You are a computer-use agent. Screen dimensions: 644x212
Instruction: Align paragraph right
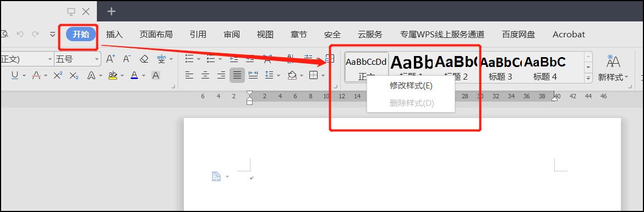tap(221, 75)
